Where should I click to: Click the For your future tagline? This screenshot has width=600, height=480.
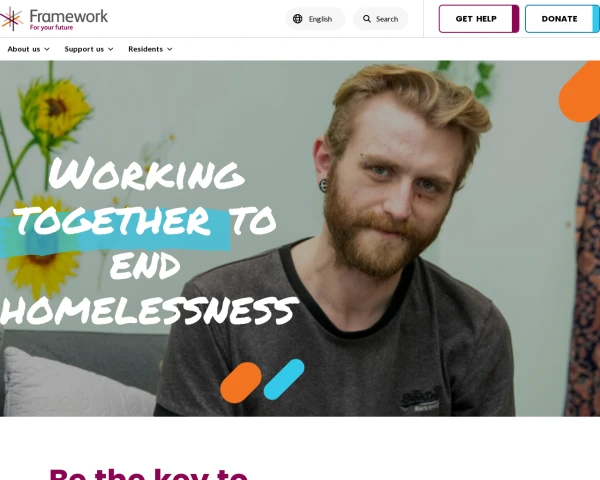pos(51,28)
